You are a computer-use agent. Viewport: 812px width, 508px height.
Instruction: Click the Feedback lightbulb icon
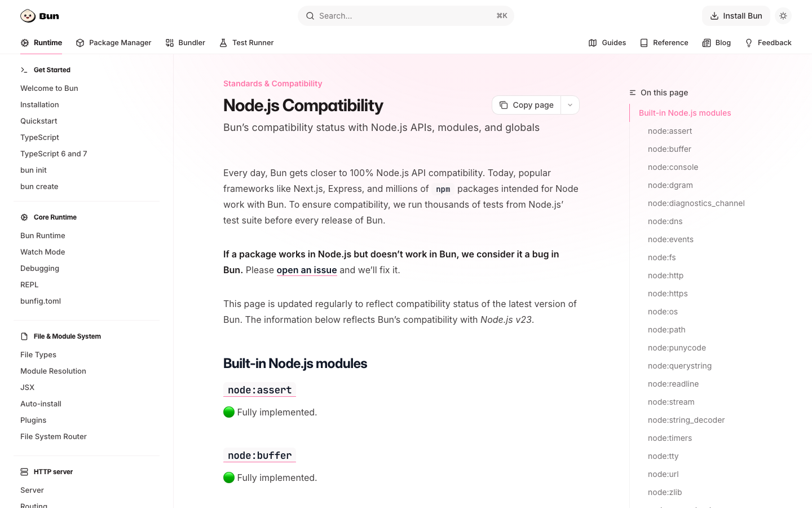click(749, 43)
